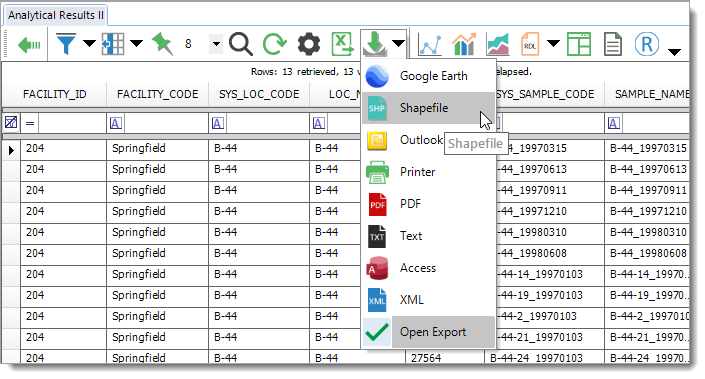Image resolution: width=705 pixels, height=379 pixels.
Task: Click the SYS_LOC_CODE column header
Action: point(259,94)
